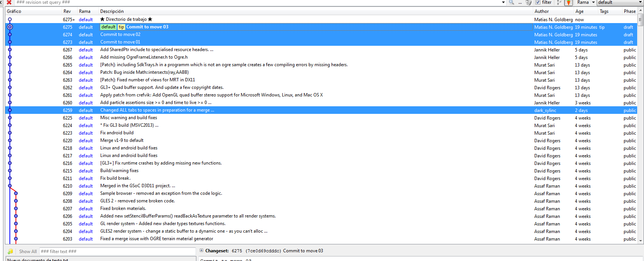
Task: Select 'Merged in the GSoC D3D11 project' row
Action: coord(321,186)
